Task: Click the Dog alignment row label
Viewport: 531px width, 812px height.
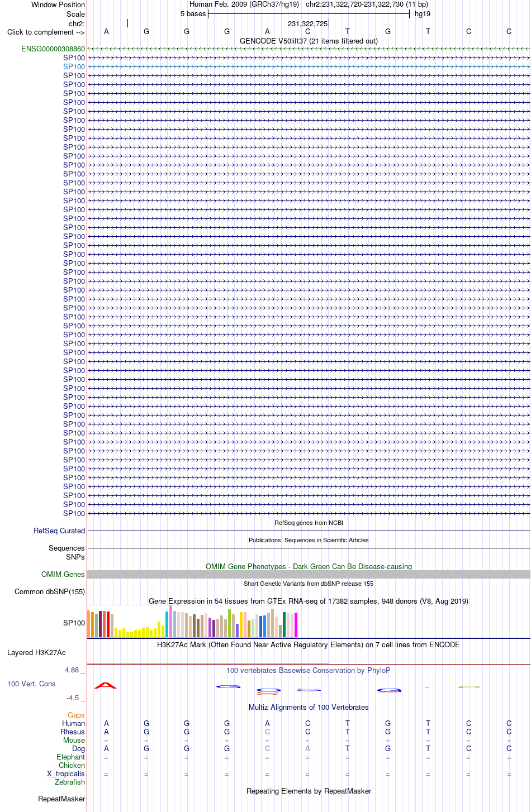Action: coord(79,749)
